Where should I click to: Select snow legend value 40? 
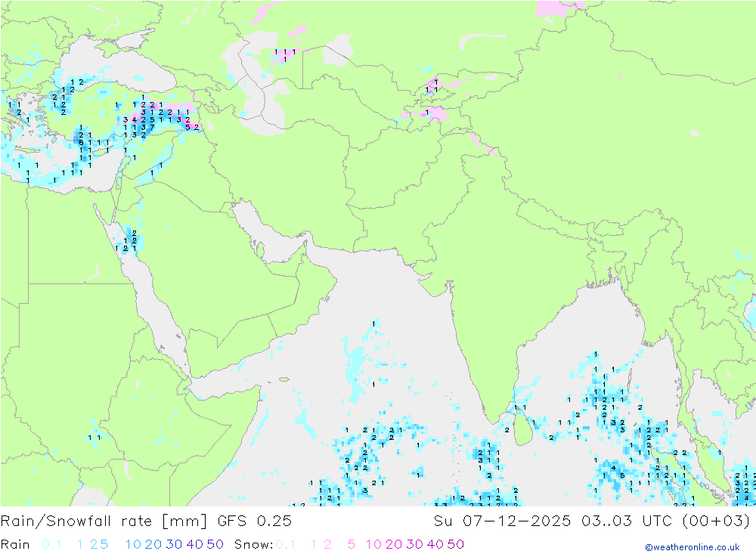coord(435,544)
